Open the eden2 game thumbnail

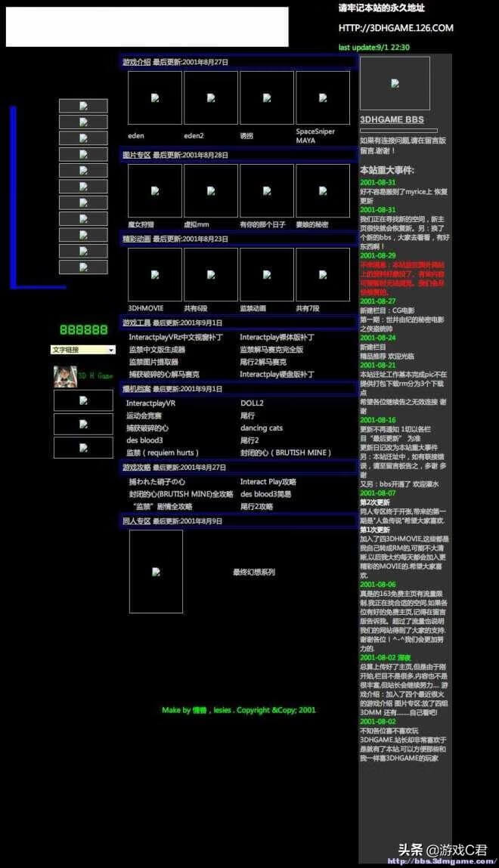click(x=211, y=97)
